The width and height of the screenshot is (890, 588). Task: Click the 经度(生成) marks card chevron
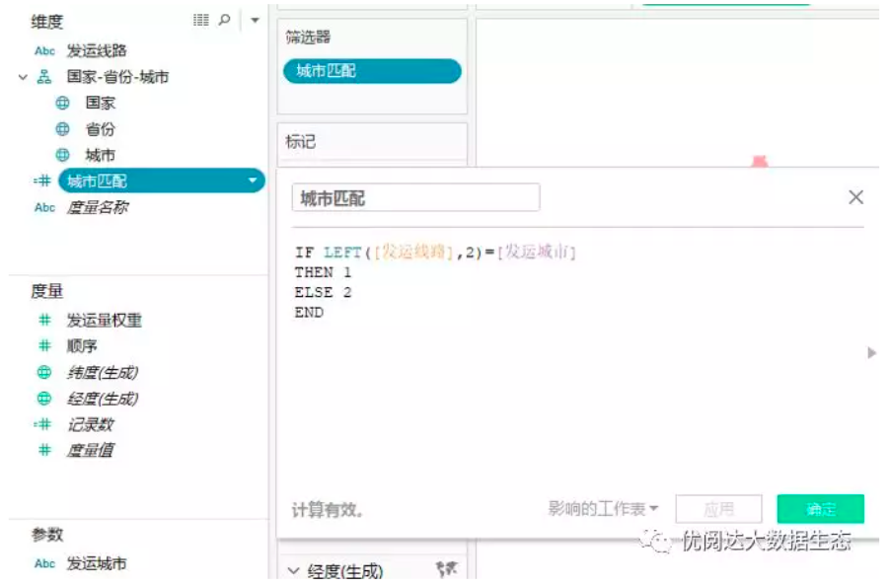click(294, 570)
